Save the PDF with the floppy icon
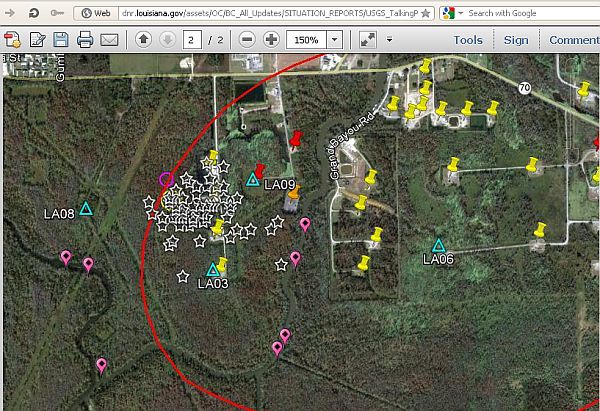The width and height of the screenshot is (600, 411). 61,40
